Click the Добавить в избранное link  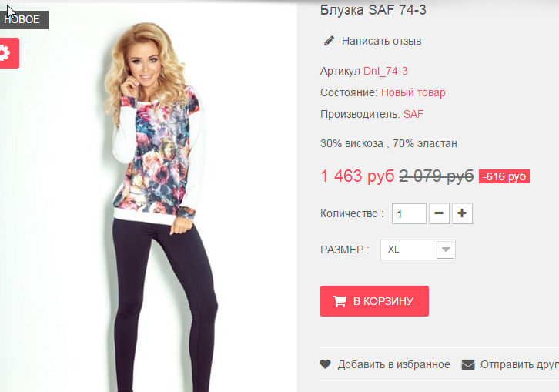[394, 364]
